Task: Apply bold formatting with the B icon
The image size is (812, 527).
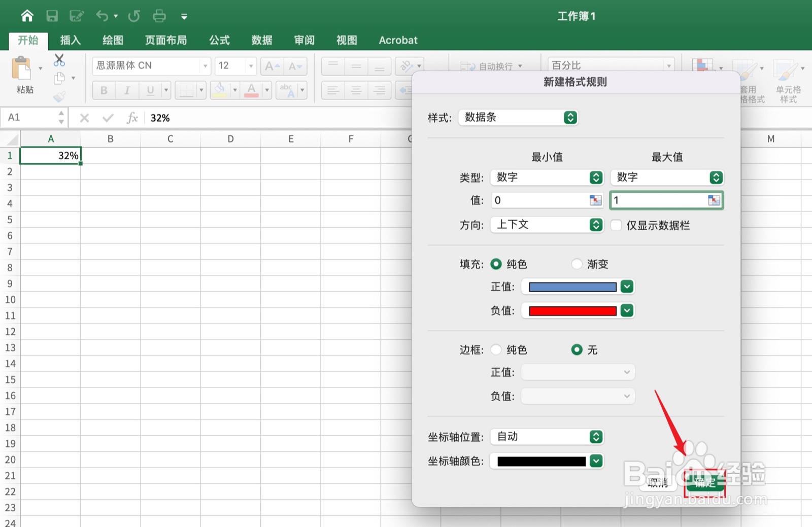Action: point(104,90)
